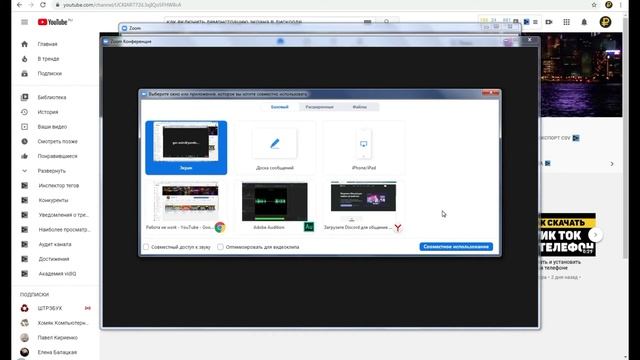Open YouTube account avatar menu
The width and height of the screenshot is (640, 360).
pos(605,22)
